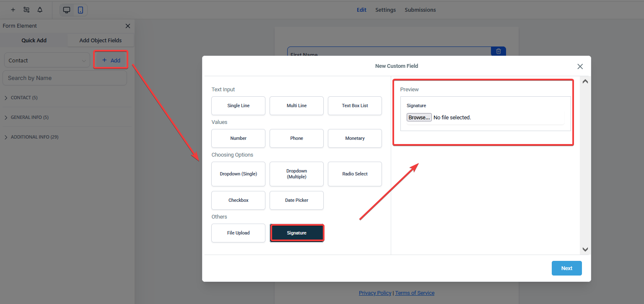Open the form structure icon in toolbar
Screen dimensions: 644x304
pos(26,10)
